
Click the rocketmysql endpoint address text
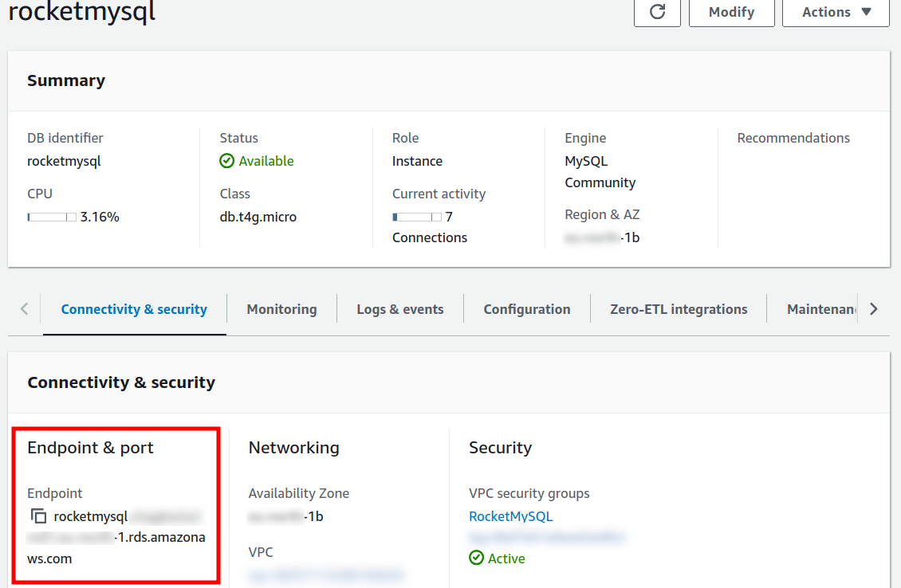(x=116, y=538)
